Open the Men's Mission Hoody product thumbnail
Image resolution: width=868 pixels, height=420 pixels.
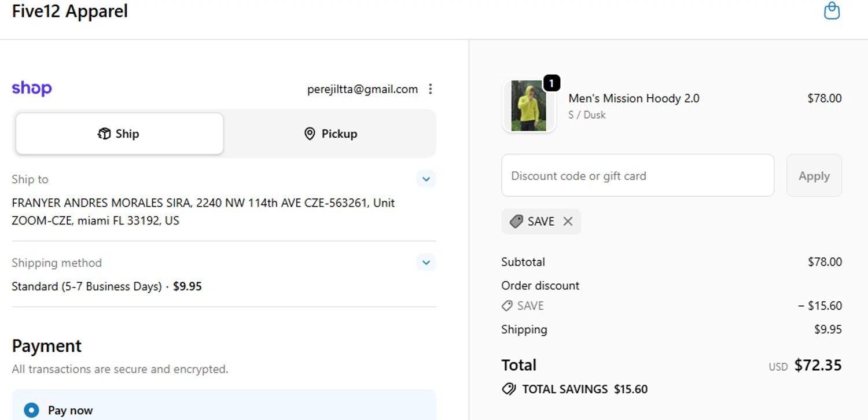click(529, 106)
